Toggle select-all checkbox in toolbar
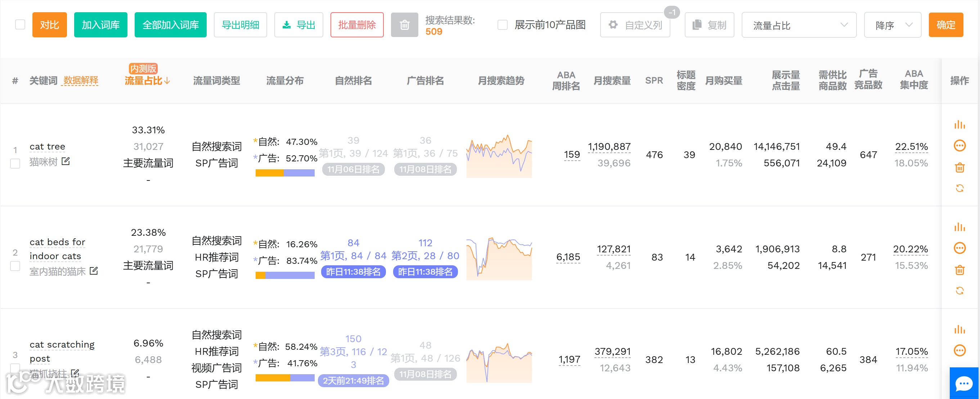The width and height of the screenshot is (980, 399). click(x=20, y=25)
